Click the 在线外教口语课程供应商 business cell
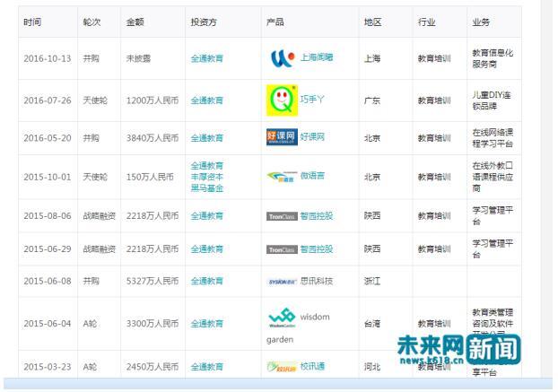 493,177
